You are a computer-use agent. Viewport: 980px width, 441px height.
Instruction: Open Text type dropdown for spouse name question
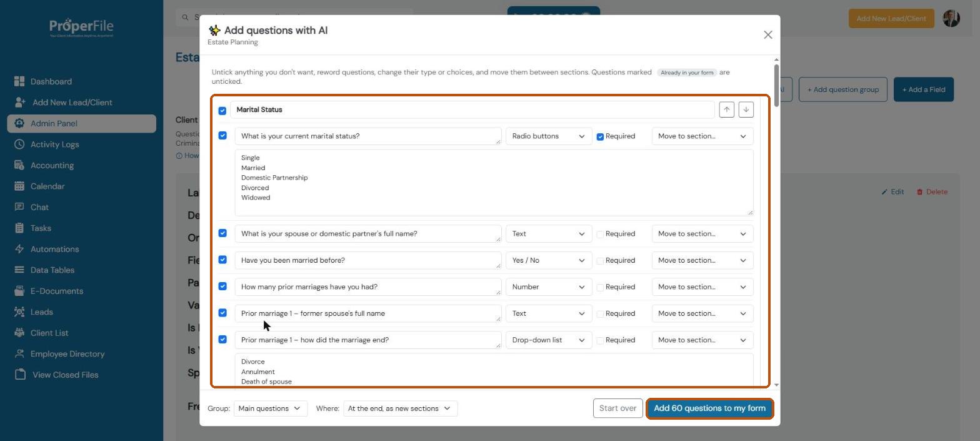click(x=548, y=233)
